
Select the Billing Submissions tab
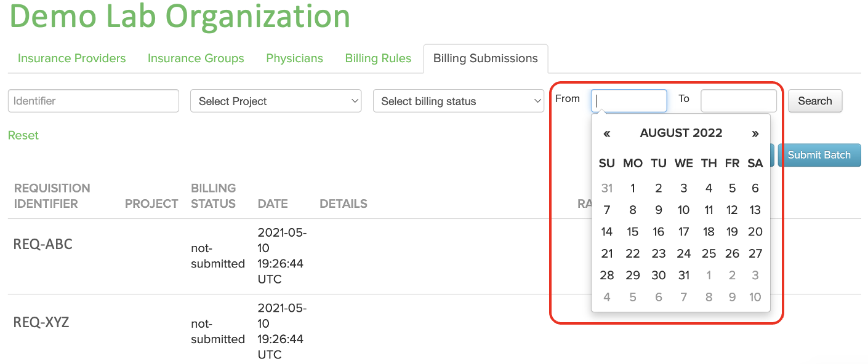click(486, 58)
